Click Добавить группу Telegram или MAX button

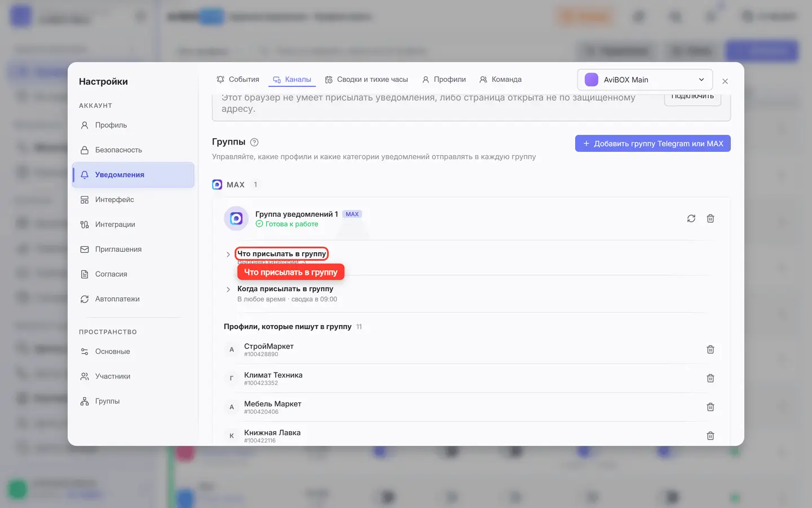point(653,143)
